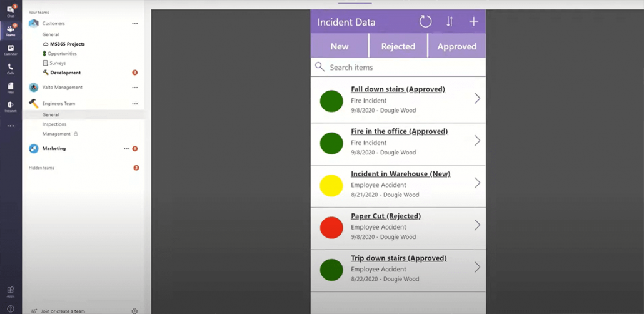
Task: Open the Calendar sidebar icon
Action: [11, 50]
